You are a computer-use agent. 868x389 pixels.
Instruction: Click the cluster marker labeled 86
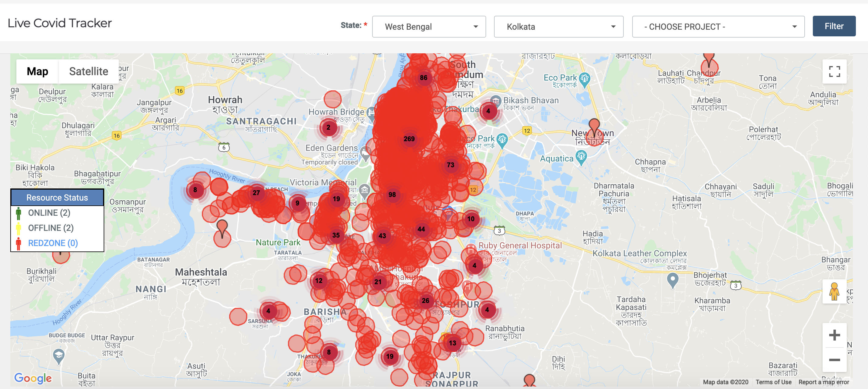[x=424, y=78]
